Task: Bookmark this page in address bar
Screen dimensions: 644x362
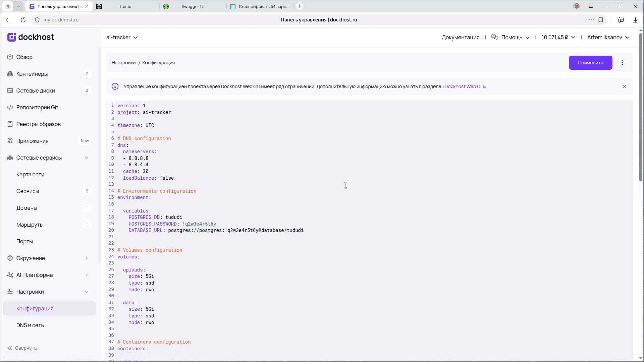Action: 601,20
